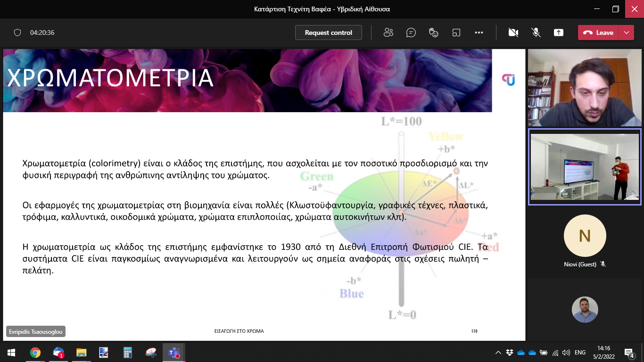Open raise hand and reactions

(434, 33)
